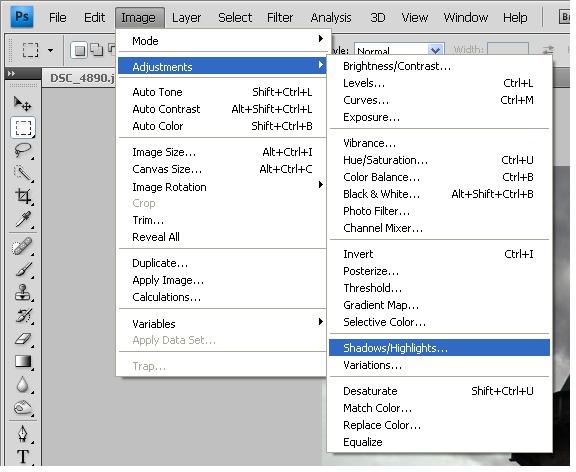Click Add to Selection icon in options bar
The height and width of the screenshot is (472, 576).
97,50
